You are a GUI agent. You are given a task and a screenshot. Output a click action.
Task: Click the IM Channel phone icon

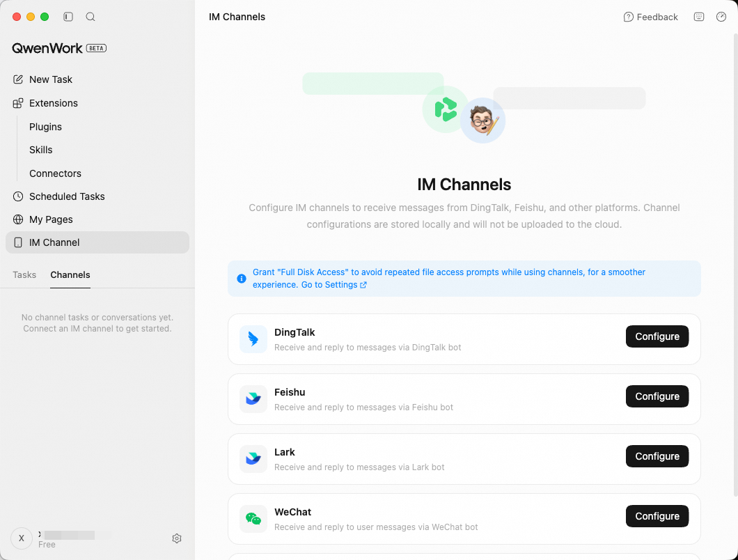(18, 242)
